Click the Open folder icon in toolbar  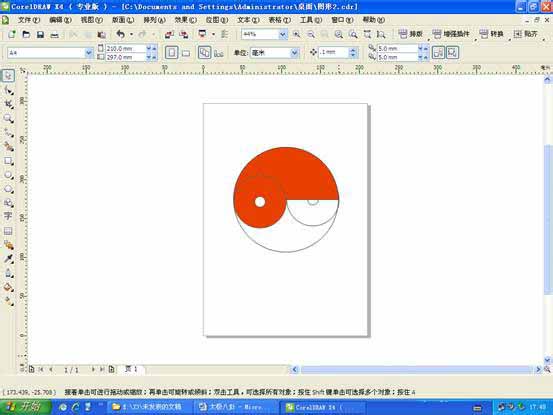(26, 35)
